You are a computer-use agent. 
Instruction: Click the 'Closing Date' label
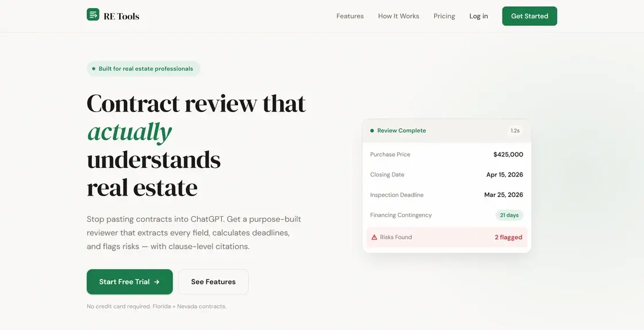(387, 174)
